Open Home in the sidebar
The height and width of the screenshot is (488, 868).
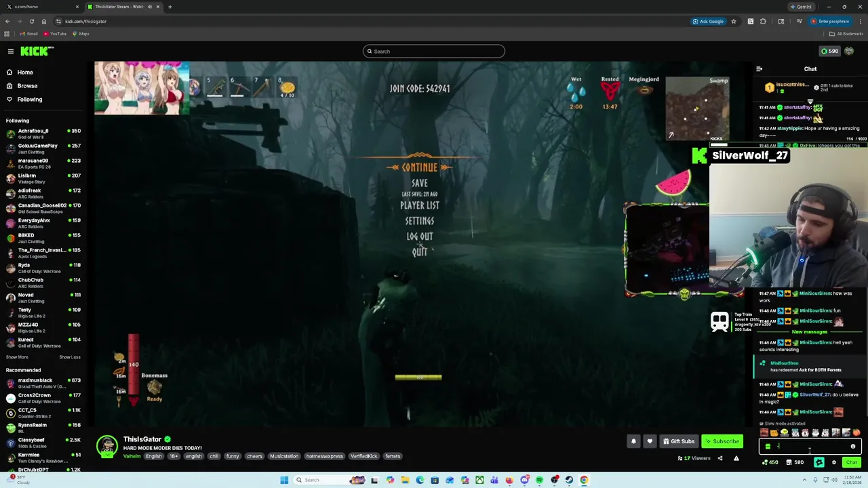[x=25, y=72]
